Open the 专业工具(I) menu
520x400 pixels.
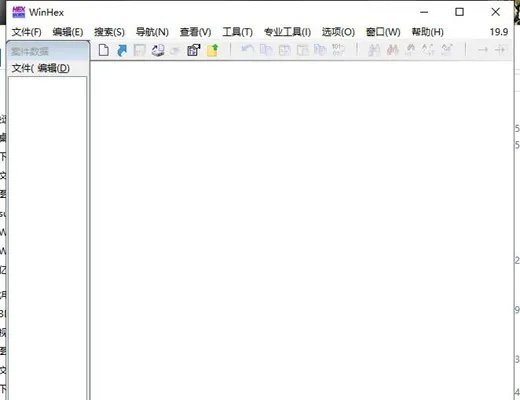[x=287, y=32]
